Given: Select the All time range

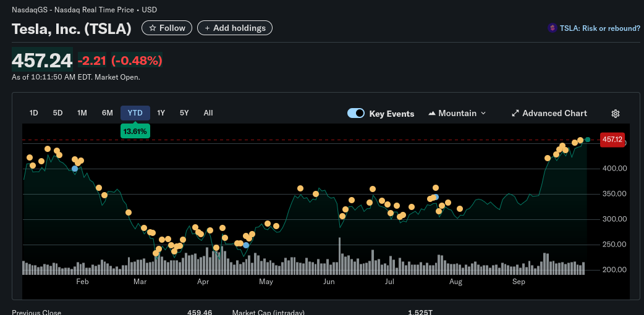Looking at the screenshot, I should click(208, 113).
